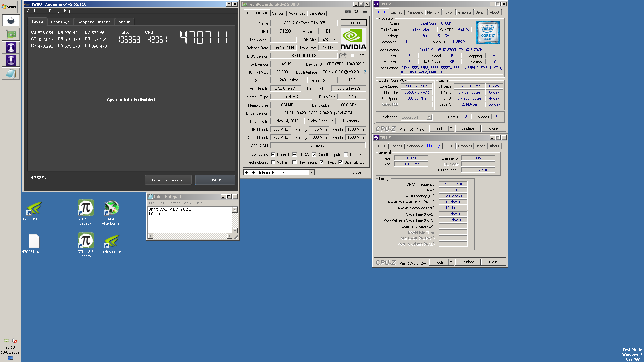The height and width of the screenshot is (362, 644).
Task: Open the Debug menu in Aquamark
Action: 54,11
